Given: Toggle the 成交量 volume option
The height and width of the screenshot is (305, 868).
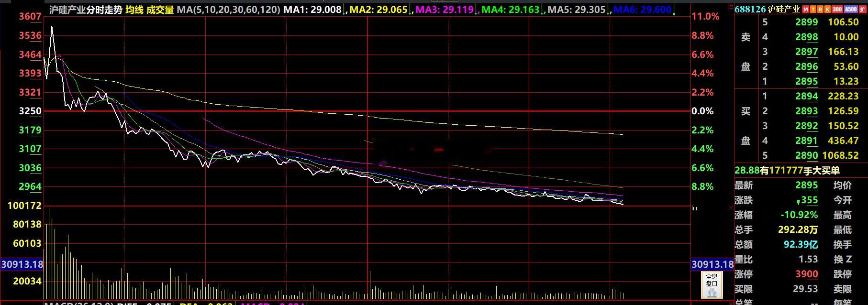Looking at the screenshot, I should click(x=160, y=10).
